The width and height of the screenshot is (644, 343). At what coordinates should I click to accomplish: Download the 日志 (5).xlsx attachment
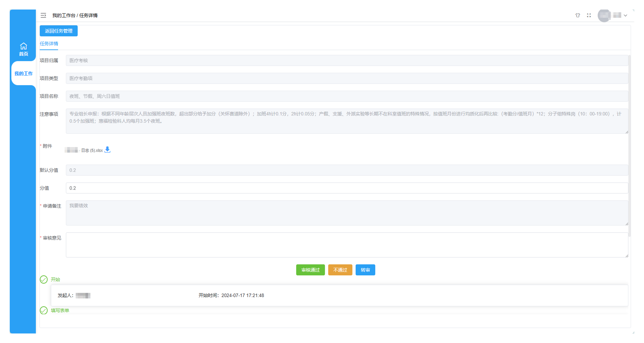click(x=107, y=150)
